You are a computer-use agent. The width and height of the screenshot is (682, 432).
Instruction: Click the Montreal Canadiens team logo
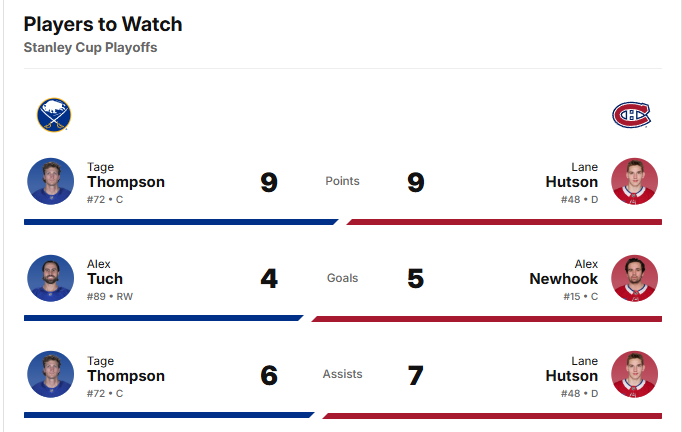pyautogui.click(x=631, y=115)
